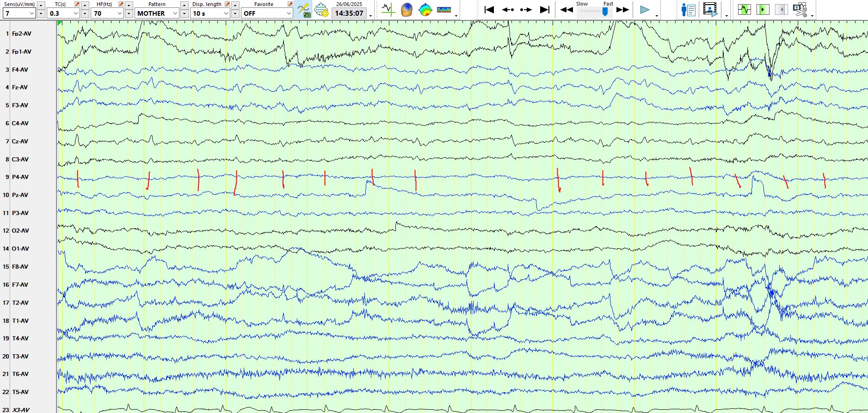Viewport: 868px width, 413px height.
Task: Select the O2-AV channel label
Action: click(21, 231)
